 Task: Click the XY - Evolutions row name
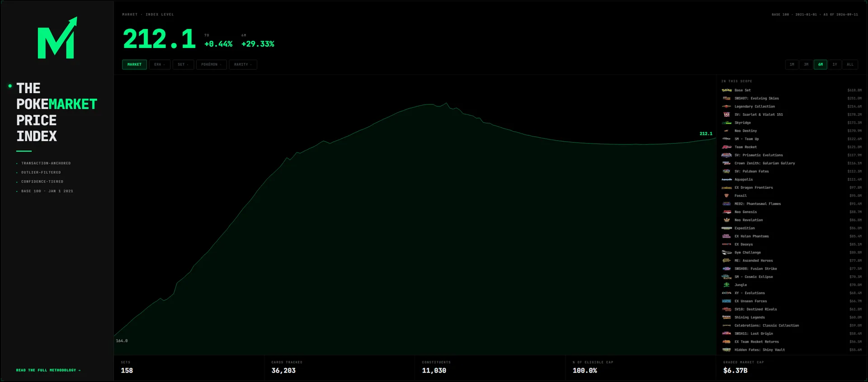(750, 293)
